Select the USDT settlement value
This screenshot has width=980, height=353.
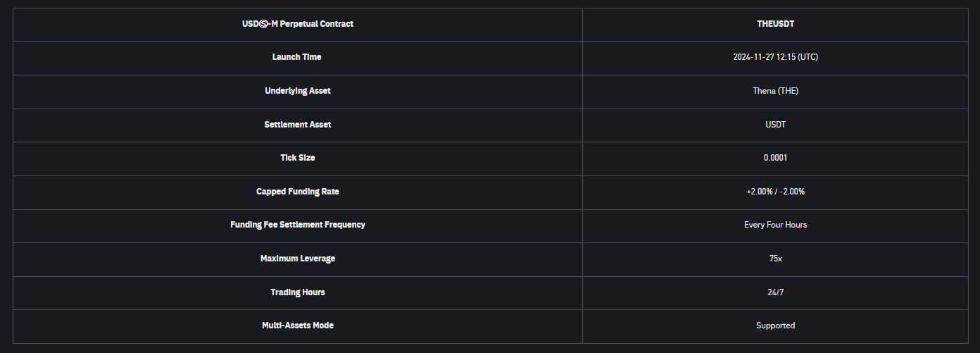(775, 125)
